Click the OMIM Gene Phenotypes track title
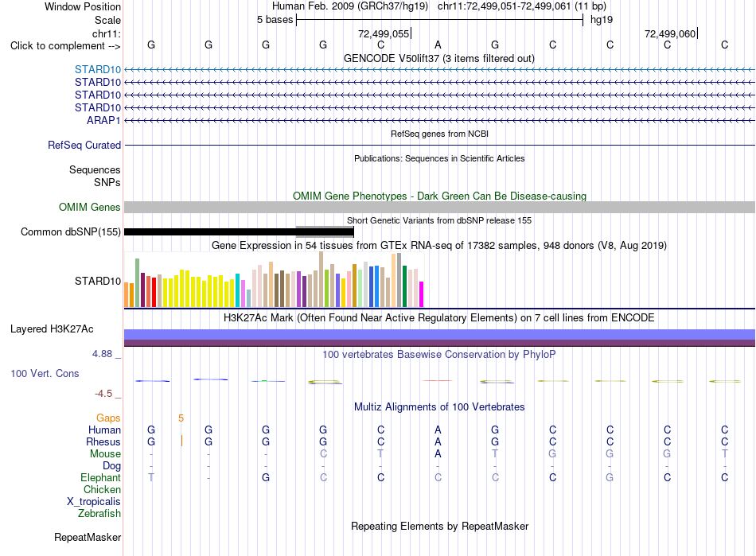 click(439, 196)
